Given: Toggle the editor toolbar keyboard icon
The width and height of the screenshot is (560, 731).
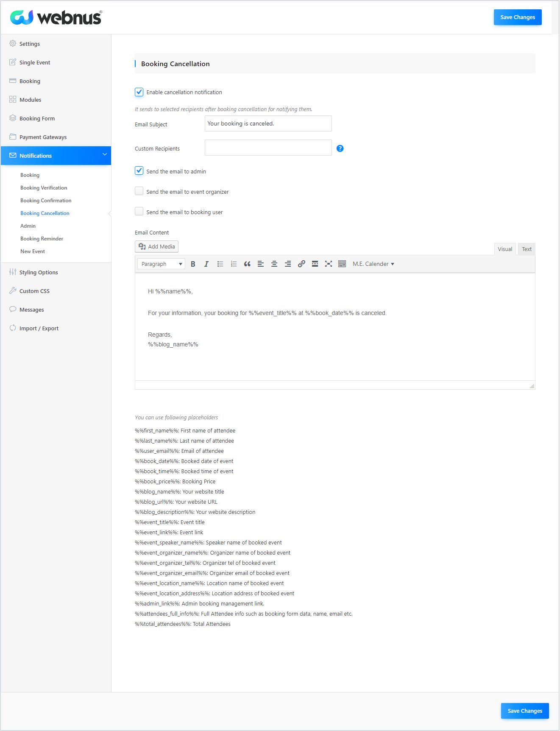Looking at the screenshot, I should click(342, 264).
